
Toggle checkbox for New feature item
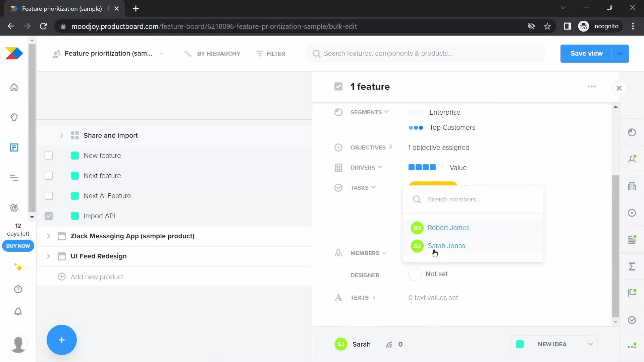(48, 156)
